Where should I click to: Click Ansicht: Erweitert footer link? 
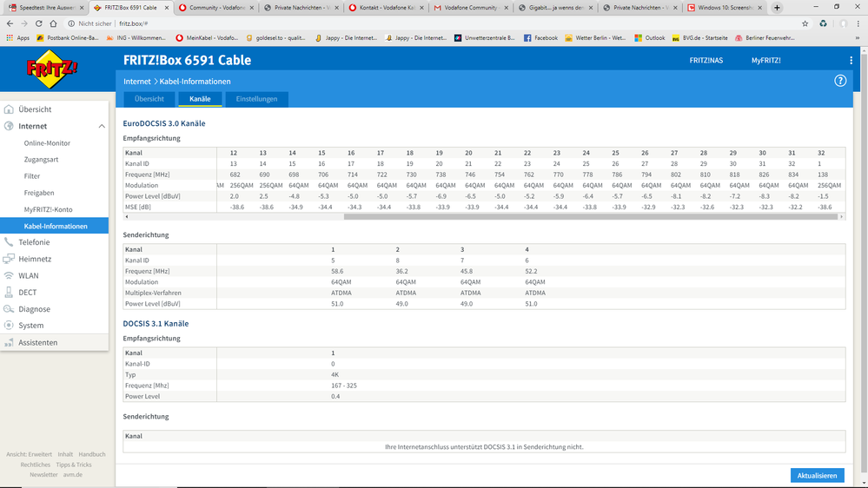pyautogui.click(x=29, y=454)
